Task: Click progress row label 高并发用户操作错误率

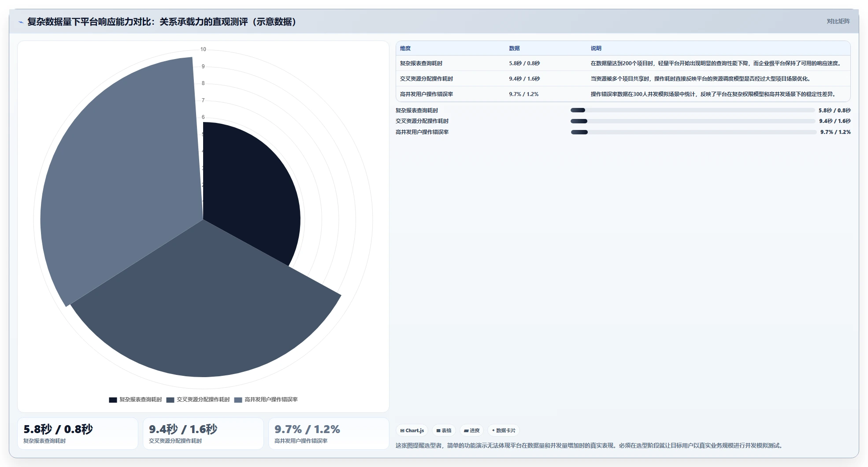Action: tap(422, 132)
